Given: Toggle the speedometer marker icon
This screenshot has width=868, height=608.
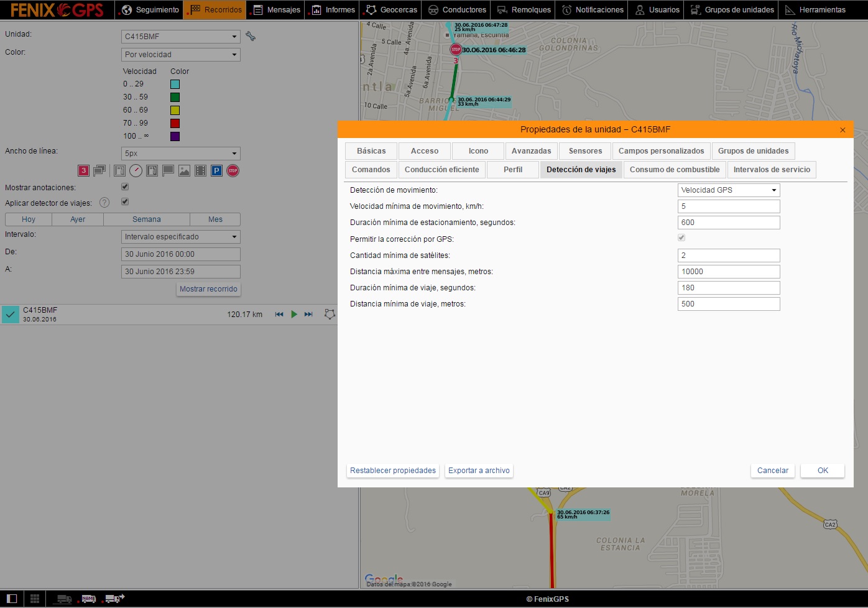Looking at the screenshot, I should [136, 171].
